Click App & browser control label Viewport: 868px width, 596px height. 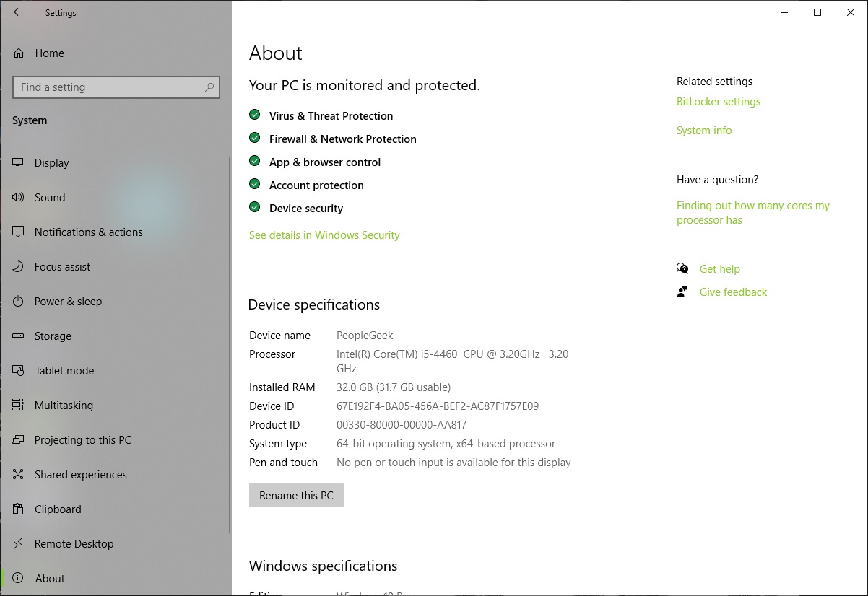pyautogui.click(x=325, y=162)
